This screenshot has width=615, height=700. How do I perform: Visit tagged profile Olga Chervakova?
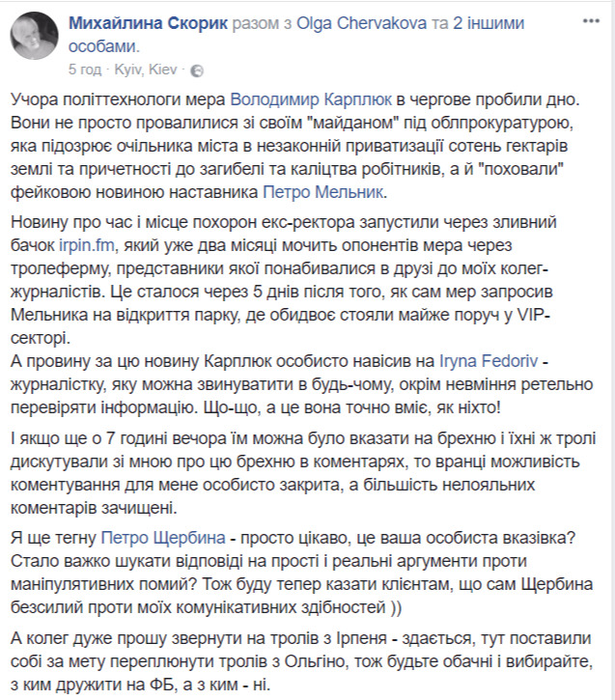[x=361, y=23]
